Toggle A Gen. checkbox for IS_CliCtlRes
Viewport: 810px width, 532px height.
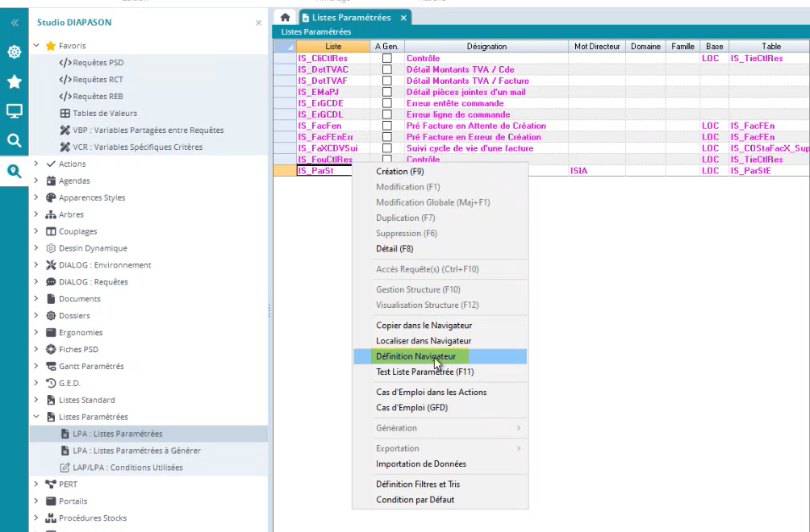387,59
